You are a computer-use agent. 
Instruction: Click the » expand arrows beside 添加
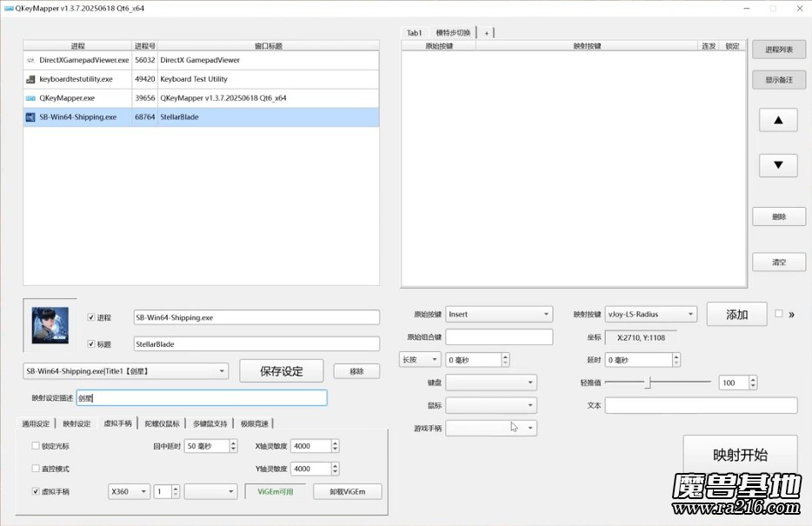(791, 315)
